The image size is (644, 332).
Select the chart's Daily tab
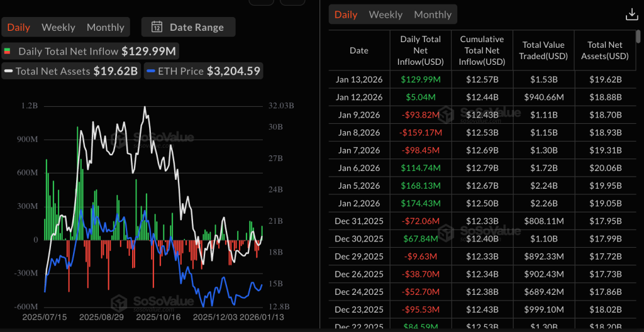(18, 27)
